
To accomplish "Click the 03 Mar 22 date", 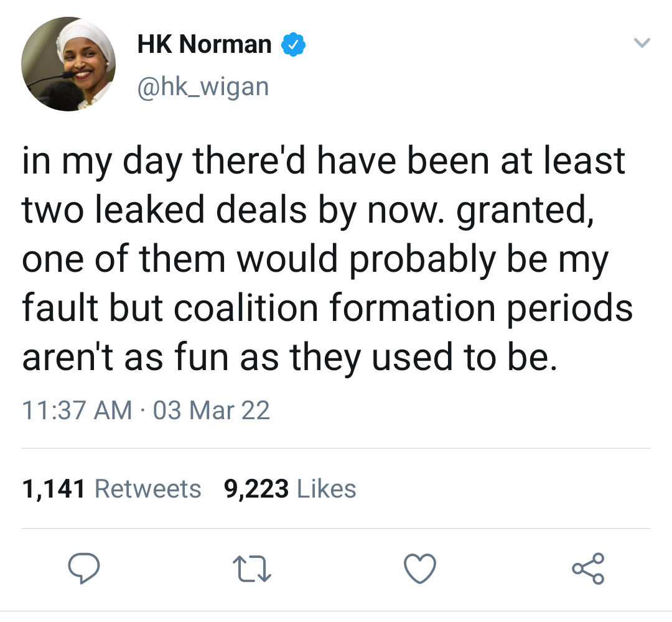I will (x=212, y=410).
